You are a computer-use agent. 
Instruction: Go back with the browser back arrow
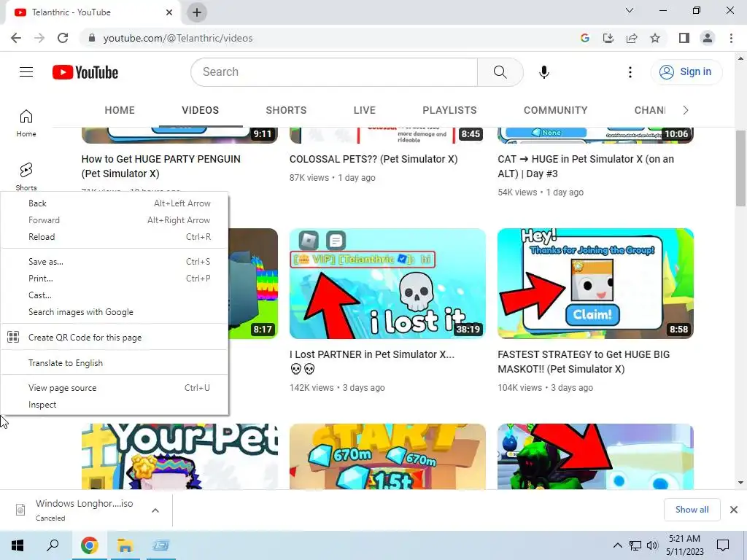[x=16, y=38]
